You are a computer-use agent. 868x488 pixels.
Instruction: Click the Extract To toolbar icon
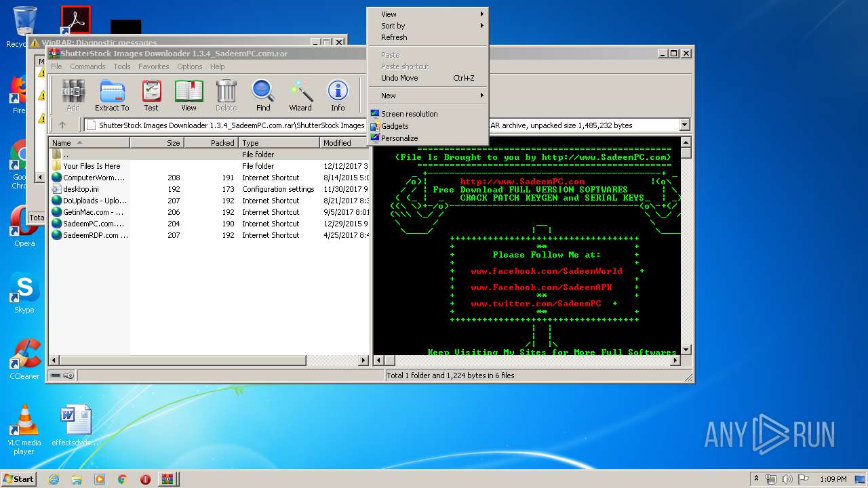(x=112, y=96)
